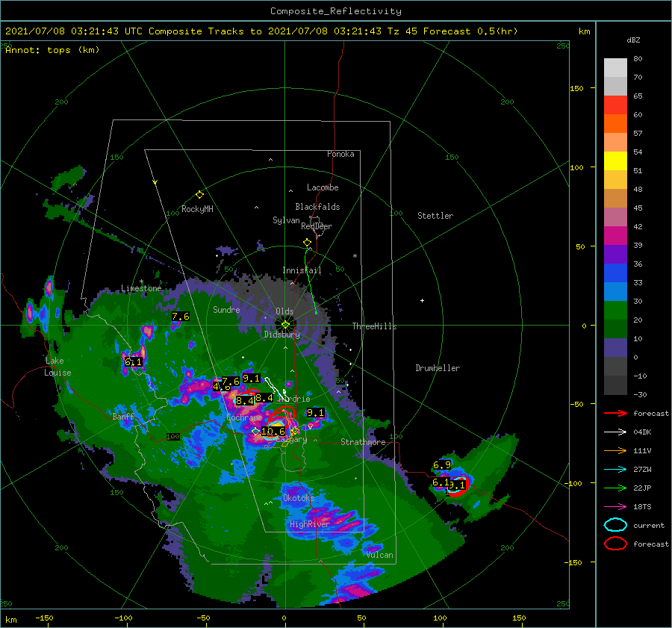This screenshot has height=628, width=672.
Task: Click the Banff town label
Action: tap(123, 417)
